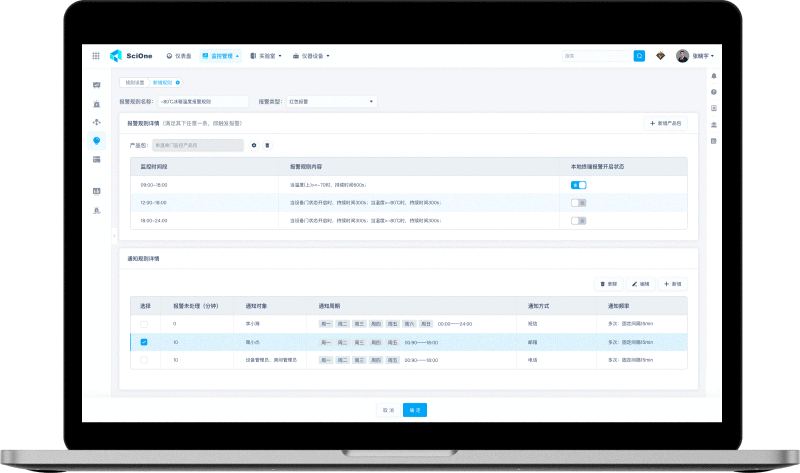Click the square panel icon in right sidebar
Viewport: 800px width, 473px height.
point(714,108)
